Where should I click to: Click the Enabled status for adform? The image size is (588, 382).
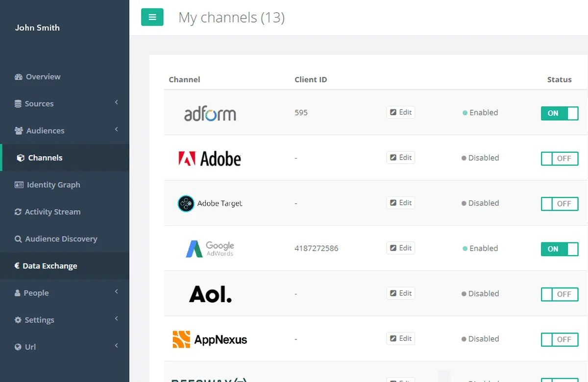point(480,113)
